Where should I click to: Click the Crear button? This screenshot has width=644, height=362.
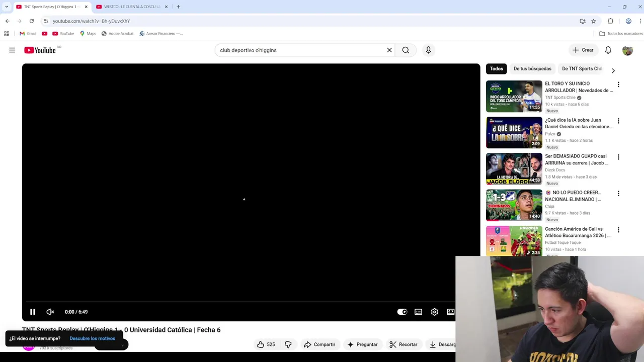(x=583, y=50)
